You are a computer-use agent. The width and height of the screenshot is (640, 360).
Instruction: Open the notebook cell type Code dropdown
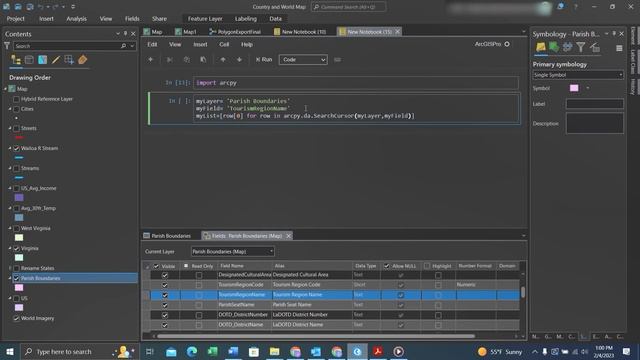303,60
